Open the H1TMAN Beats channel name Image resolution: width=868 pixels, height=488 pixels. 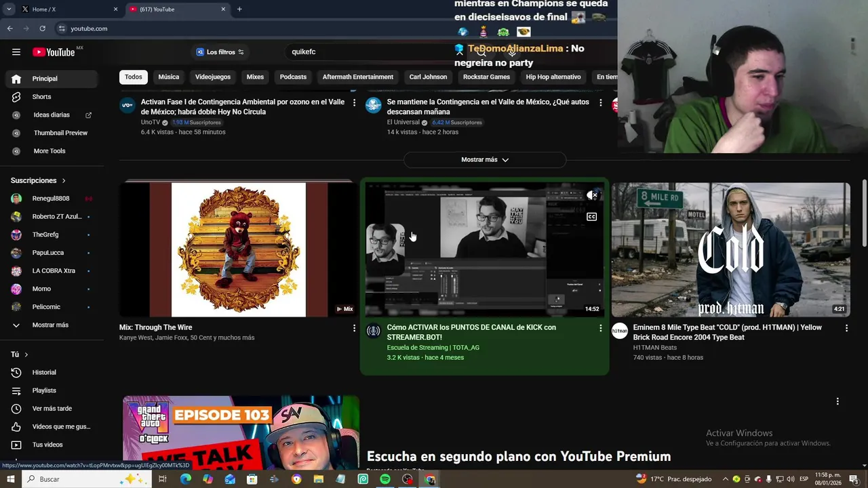[656, 348]
